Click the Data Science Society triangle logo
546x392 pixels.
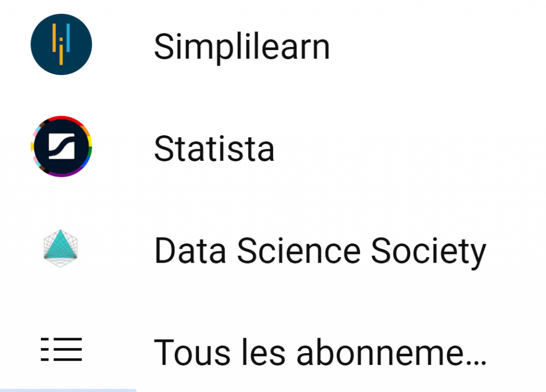61,249
